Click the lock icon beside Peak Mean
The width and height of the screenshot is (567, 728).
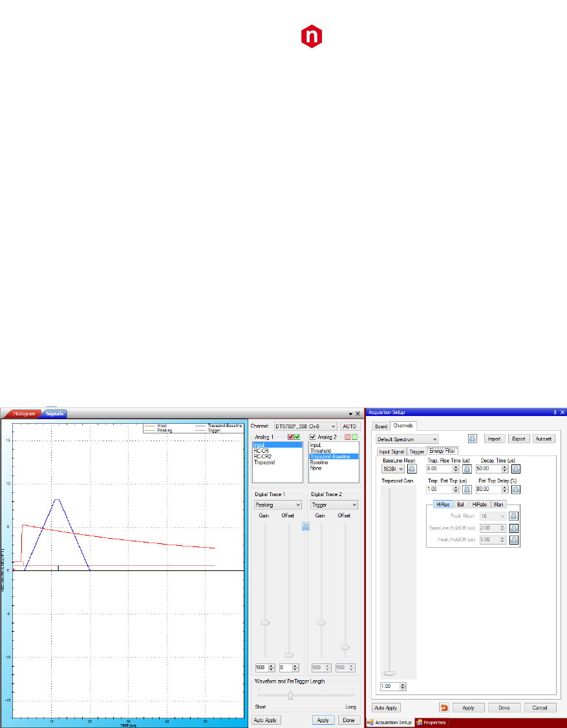513,516
